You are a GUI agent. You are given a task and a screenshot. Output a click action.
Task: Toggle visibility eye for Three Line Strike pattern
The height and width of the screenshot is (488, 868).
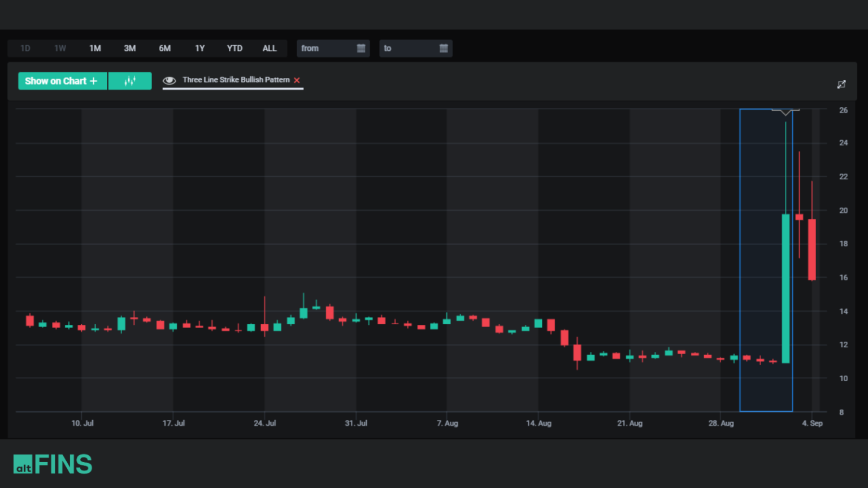(169, 81)
